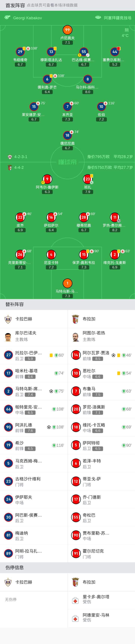
Task: Open head coach 库尔巴诺夫's photo
Action: 8,337
